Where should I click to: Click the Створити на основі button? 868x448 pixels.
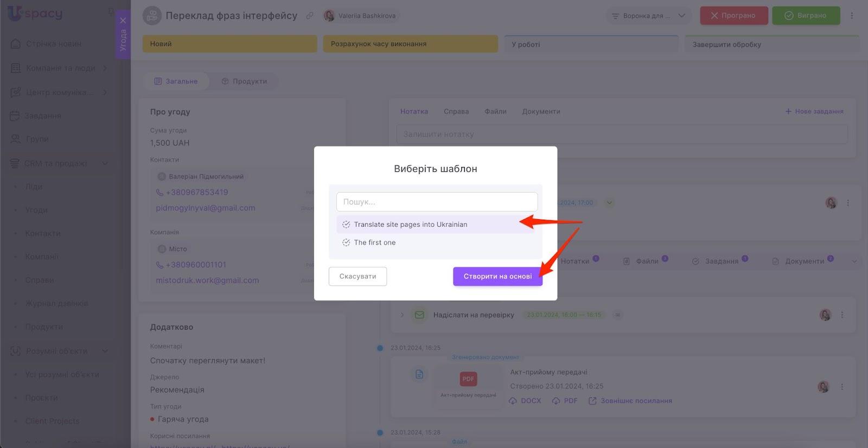point(497,276)
